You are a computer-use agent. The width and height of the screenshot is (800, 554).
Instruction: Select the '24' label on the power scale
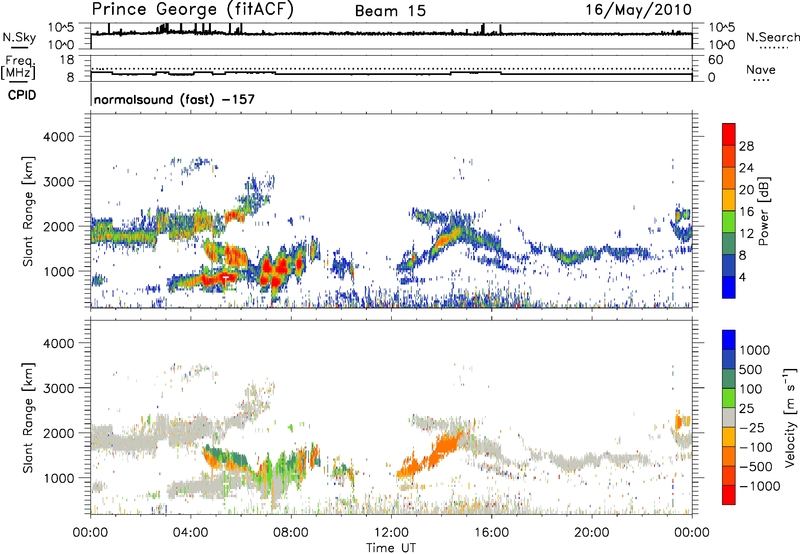[746, 168]
